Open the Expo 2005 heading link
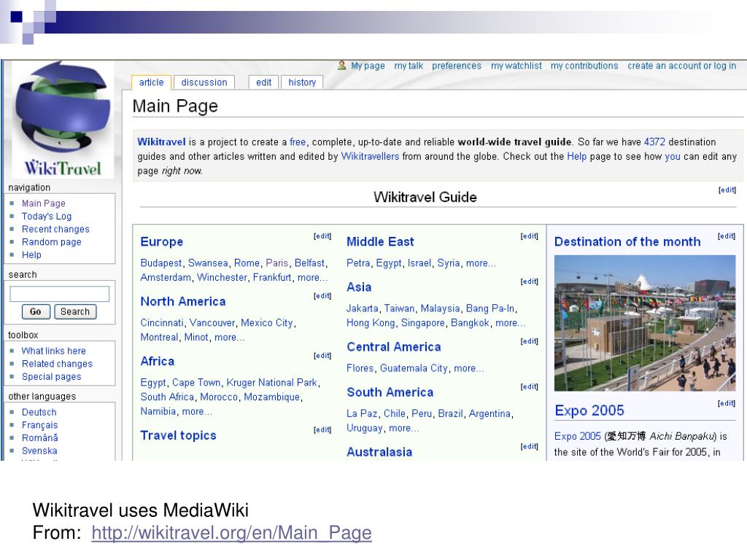Screen dimensions: 747x560 click(589, 411)
